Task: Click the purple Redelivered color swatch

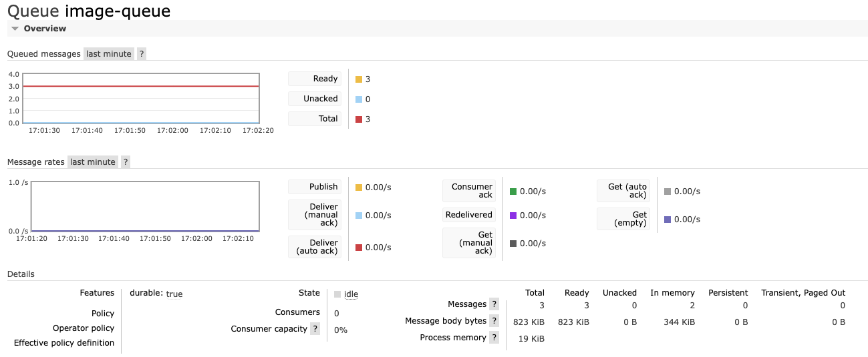Action: tap(513, 216)
